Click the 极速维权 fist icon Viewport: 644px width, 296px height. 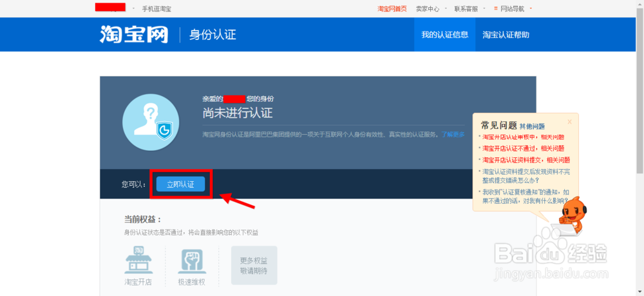click(x=192, y=261)
